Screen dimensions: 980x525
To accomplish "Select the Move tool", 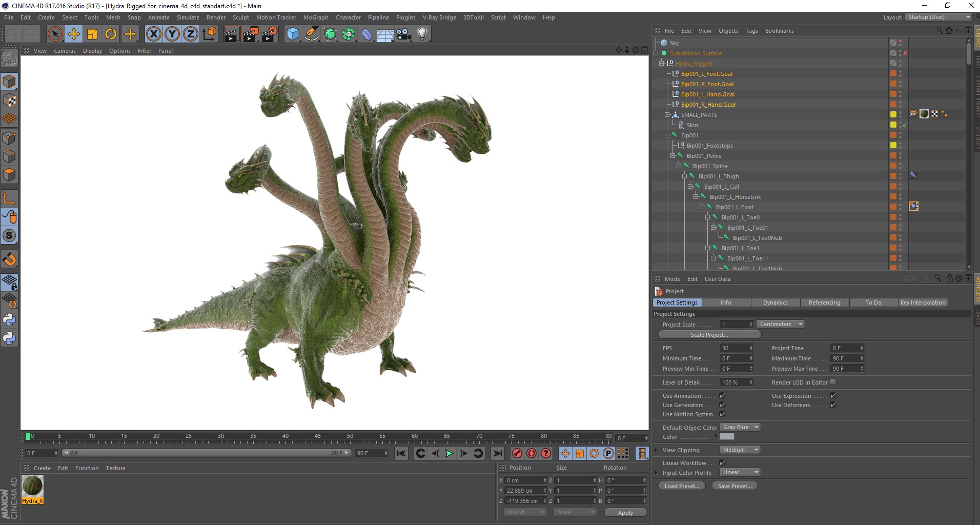I will (x=74, y=34).
